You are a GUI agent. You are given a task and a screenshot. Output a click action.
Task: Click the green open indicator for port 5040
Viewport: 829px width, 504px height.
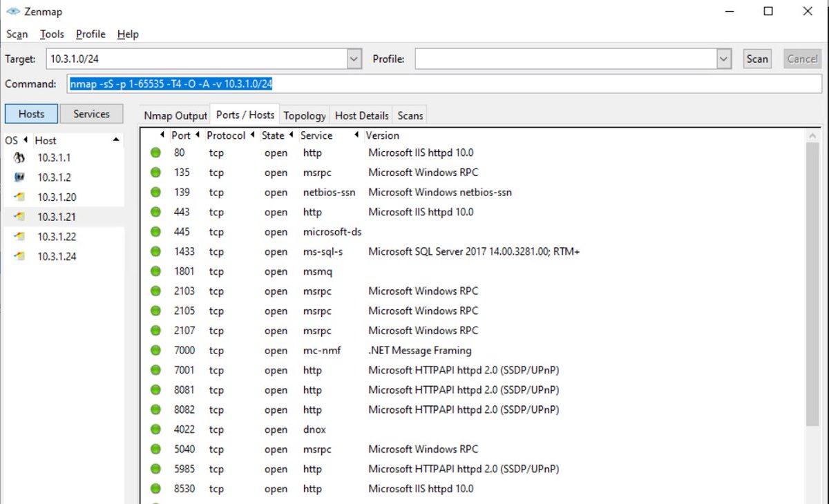156,449
